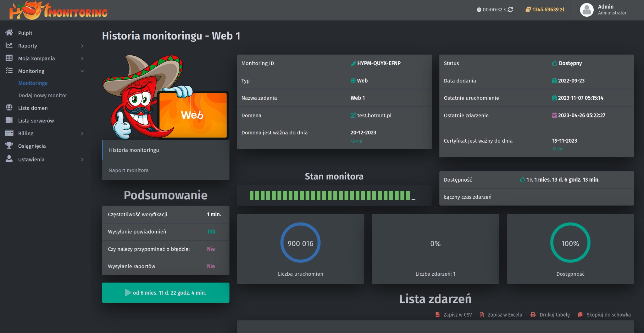Toggle Wysyłanie powiadomień setting
Image resolution: width=644 pixels, height=333 pixels.
click(x=211, y=232)
